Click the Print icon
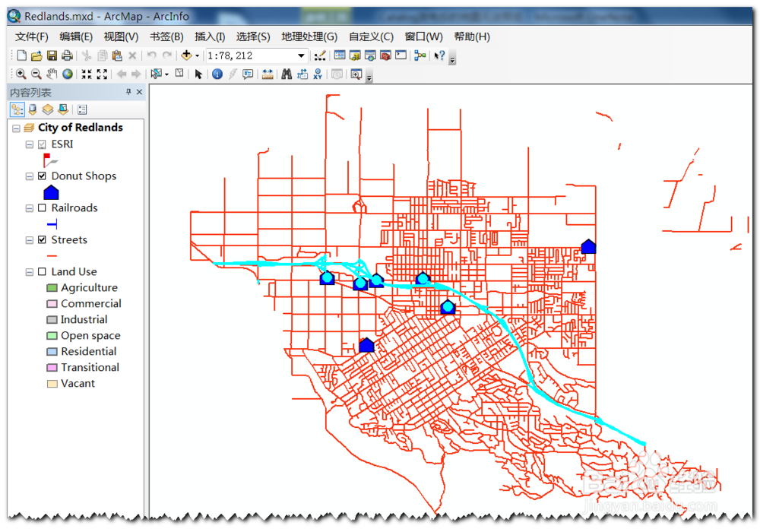 67,55
